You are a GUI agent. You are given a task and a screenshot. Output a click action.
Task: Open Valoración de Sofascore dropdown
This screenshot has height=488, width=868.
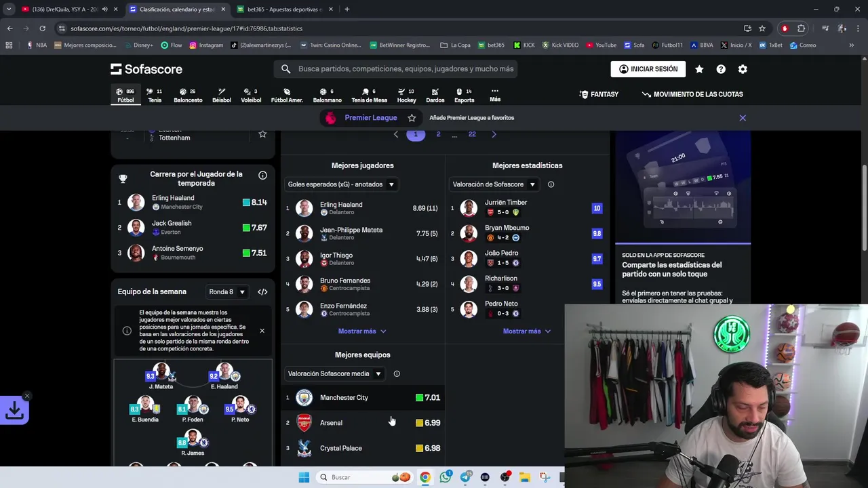pos(494,184)
